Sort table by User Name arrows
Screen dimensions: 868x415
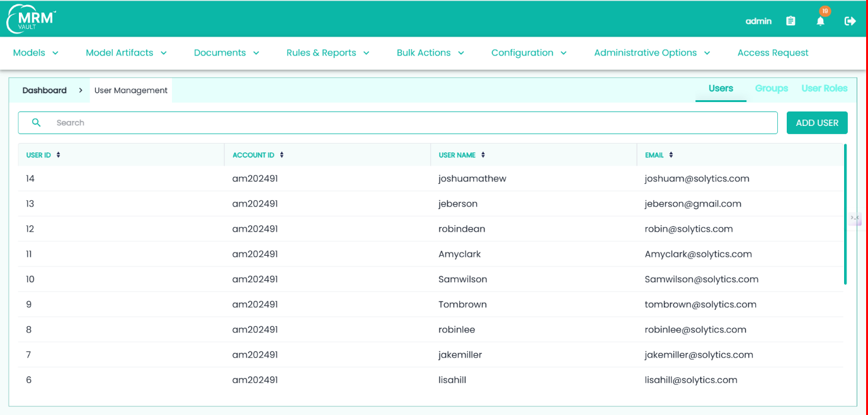click(x=483, y=155)
